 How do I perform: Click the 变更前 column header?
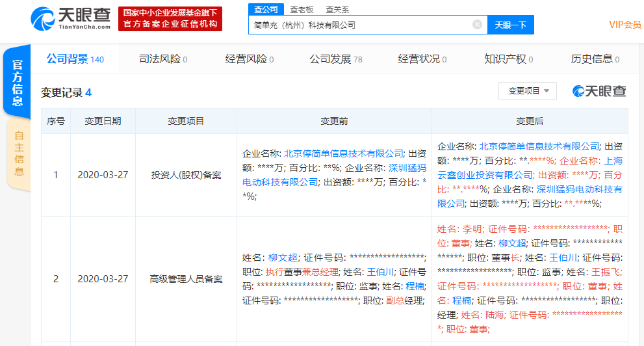pyautogui.click(x=334, y=121)
